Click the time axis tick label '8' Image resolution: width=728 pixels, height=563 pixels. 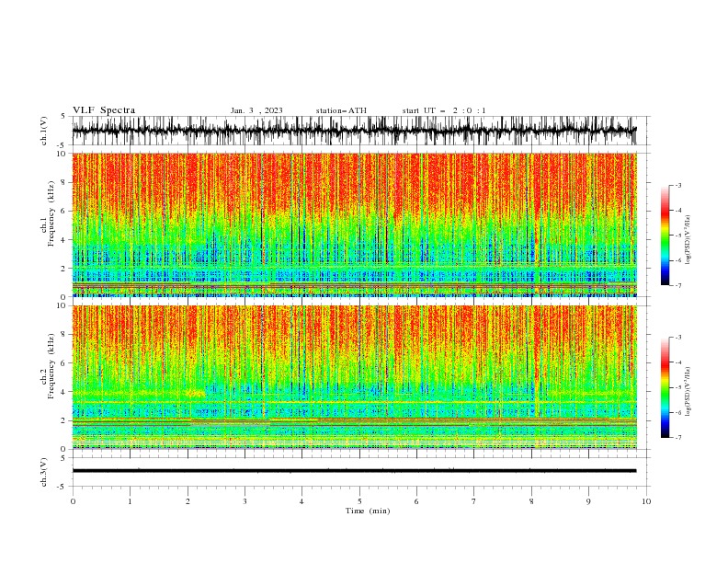tap(531, 501)
